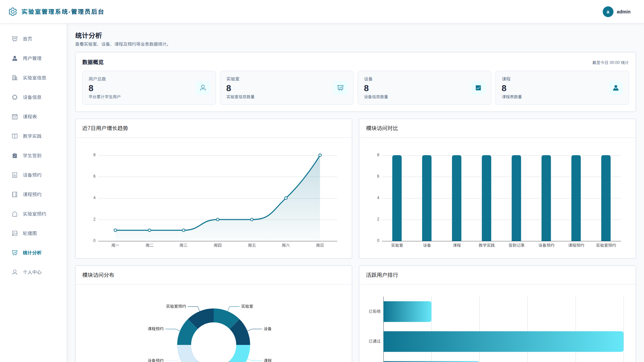Open 实验室预约 menu item
Viewport: 644px width, 362px height.
pos(34,214)
